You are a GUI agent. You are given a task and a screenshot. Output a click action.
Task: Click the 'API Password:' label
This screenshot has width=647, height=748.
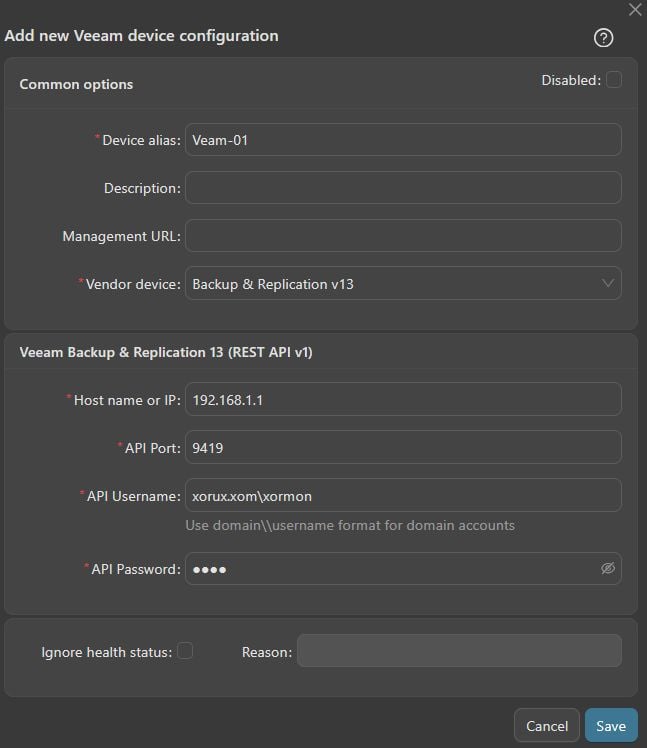pos(136,569)
